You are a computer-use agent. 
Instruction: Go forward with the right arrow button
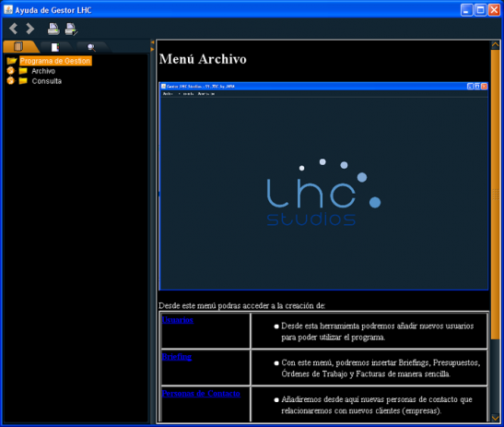click(x=29, y=29)
